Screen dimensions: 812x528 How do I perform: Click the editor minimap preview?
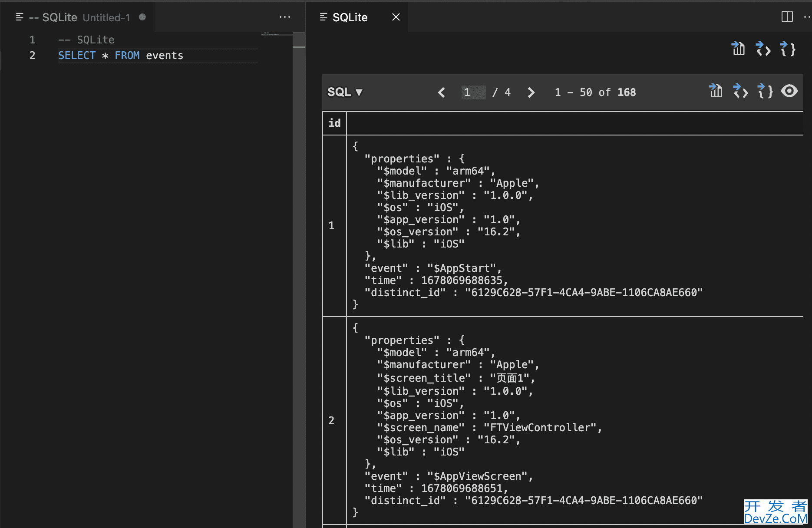point(277,34)
